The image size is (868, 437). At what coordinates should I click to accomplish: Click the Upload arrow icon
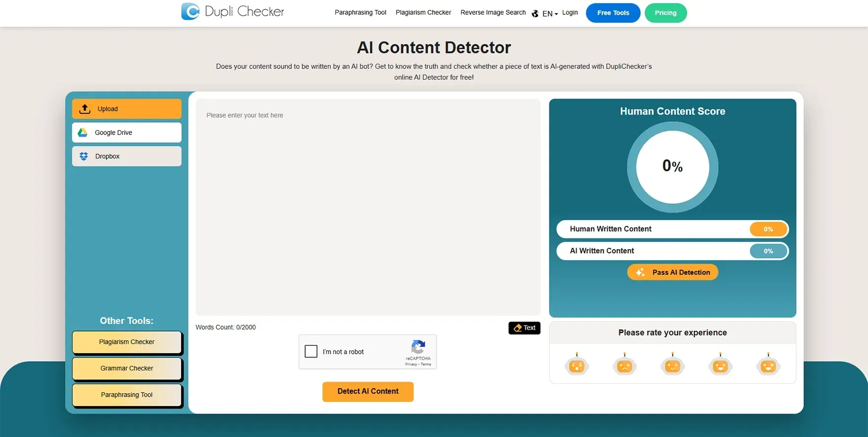[x=85, y=109]
